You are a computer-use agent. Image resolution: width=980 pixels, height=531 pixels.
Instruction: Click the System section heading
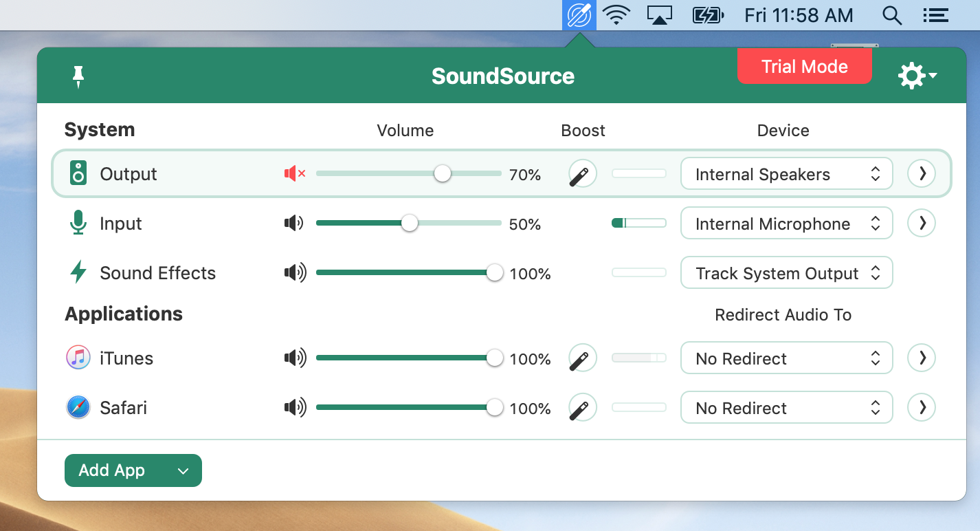pos(100,130)
